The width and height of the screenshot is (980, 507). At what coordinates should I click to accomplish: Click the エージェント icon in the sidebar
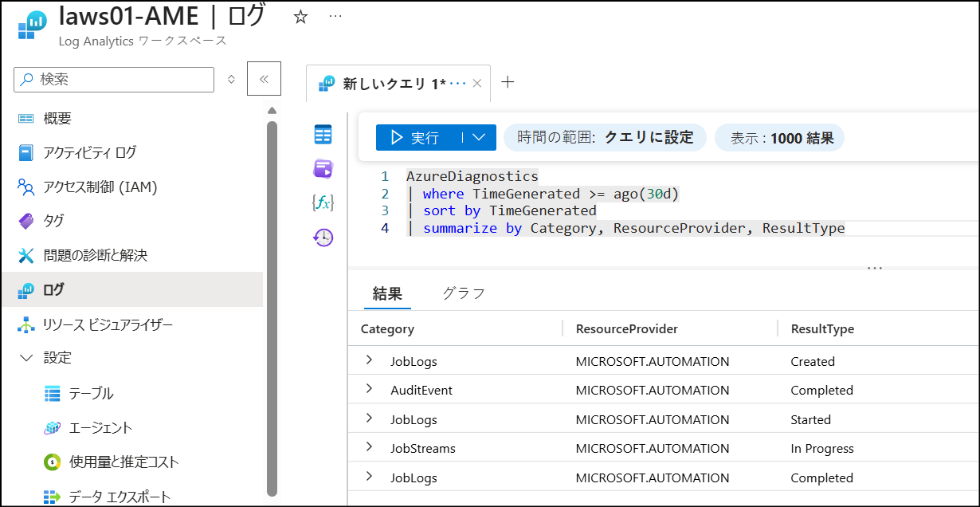pyautogui.click(x=53, y=428)
